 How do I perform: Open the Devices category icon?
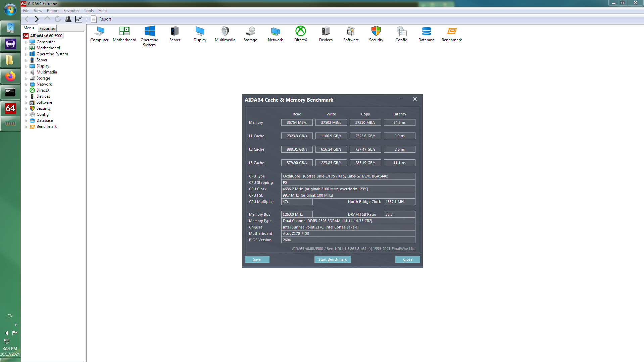326,34
